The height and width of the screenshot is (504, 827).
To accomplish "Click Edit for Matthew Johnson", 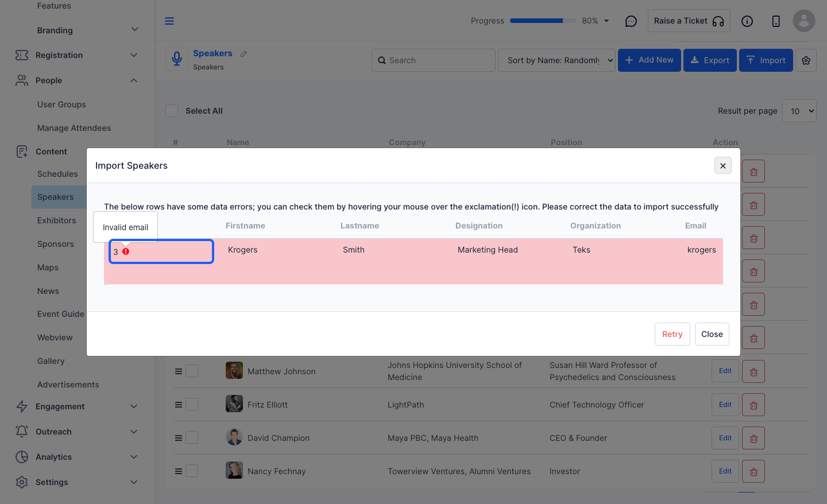I will click(x=725, y=371).
